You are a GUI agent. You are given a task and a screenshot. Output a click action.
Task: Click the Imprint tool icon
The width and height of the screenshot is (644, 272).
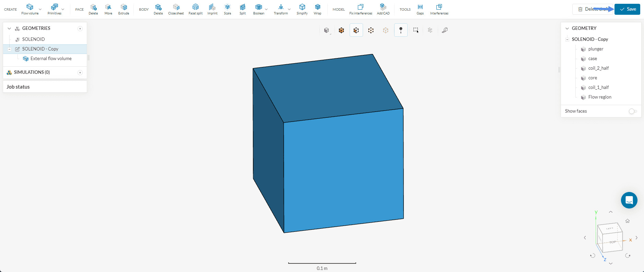(x=212, y=9)
